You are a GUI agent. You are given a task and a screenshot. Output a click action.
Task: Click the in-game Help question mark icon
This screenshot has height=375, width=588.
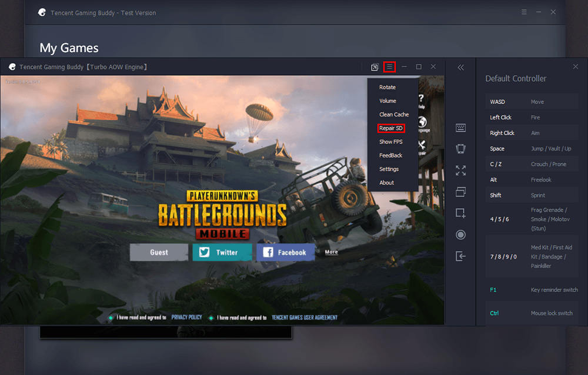(422, 100)
